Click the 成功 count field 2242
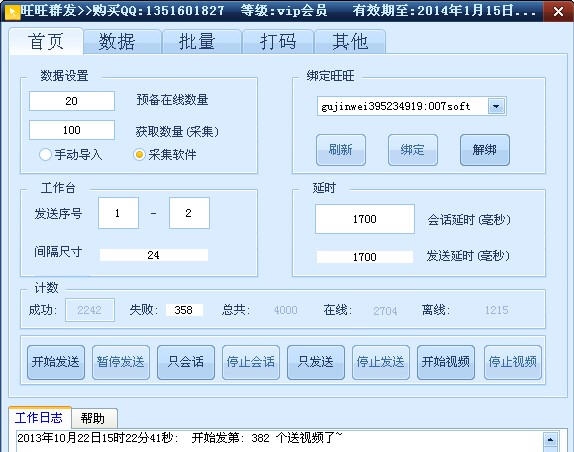Viewport: 574px width, 452px height. 90,310
